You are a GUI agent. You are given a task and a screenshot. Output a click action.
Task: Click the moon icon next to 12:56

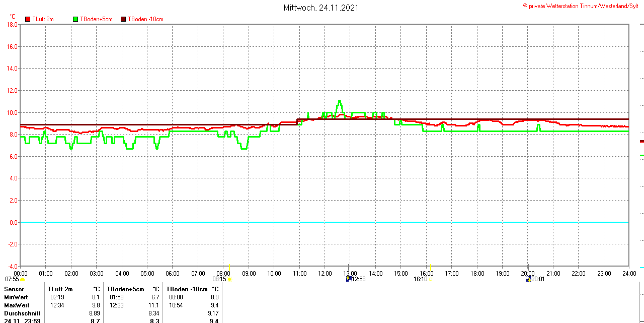tap(349, 279)
